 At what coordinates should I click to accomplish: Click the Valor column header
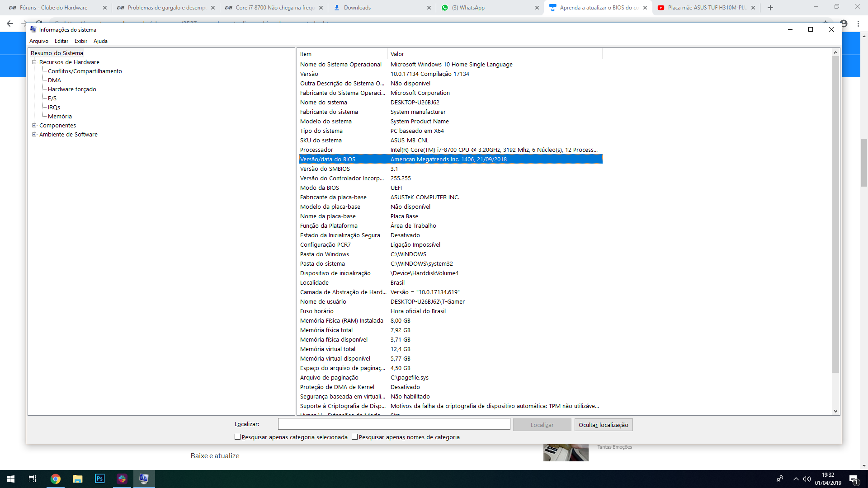(x=495, y=54)
